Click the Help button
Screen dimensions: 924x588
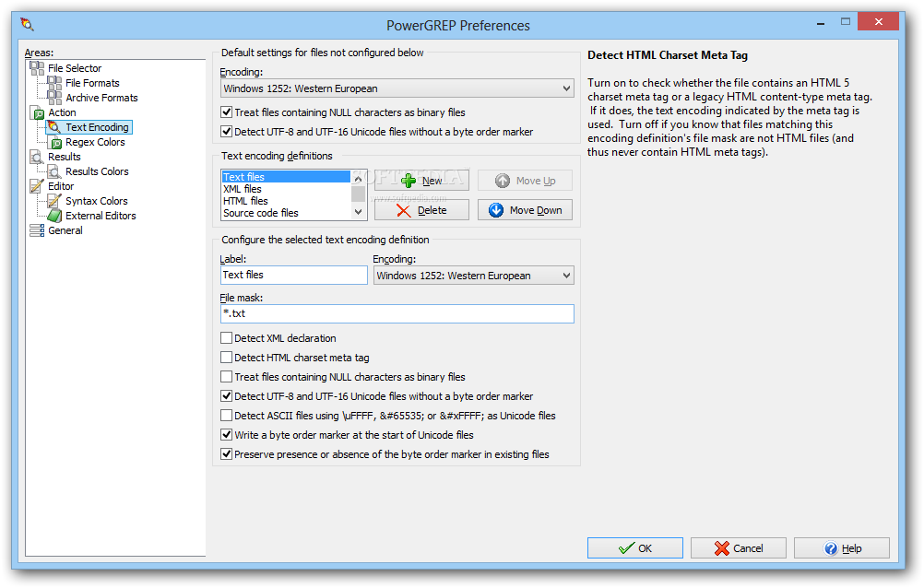tap(842, 548)
